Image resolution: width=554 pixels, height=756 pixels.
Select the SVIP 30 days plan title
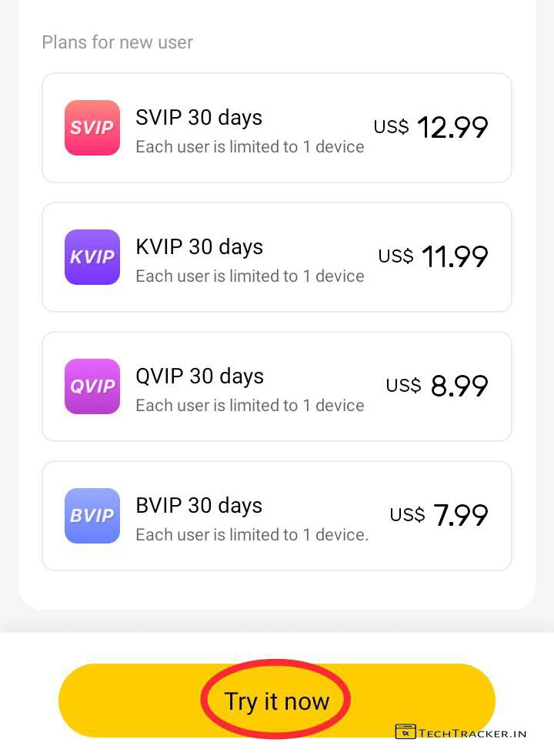coord(199,118)
